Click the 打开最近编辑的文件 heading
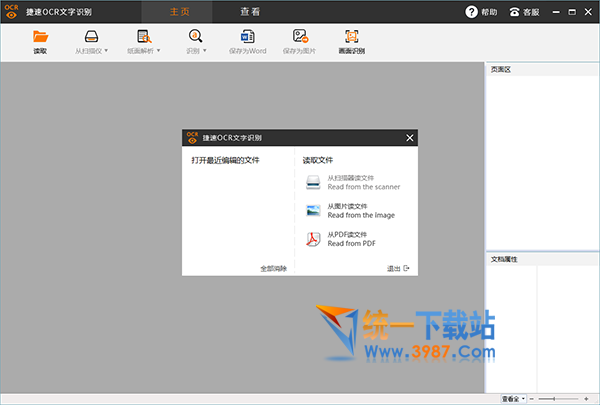Image resolution: width=600 pixels, height=405 pixels. [x=225, y=160]
